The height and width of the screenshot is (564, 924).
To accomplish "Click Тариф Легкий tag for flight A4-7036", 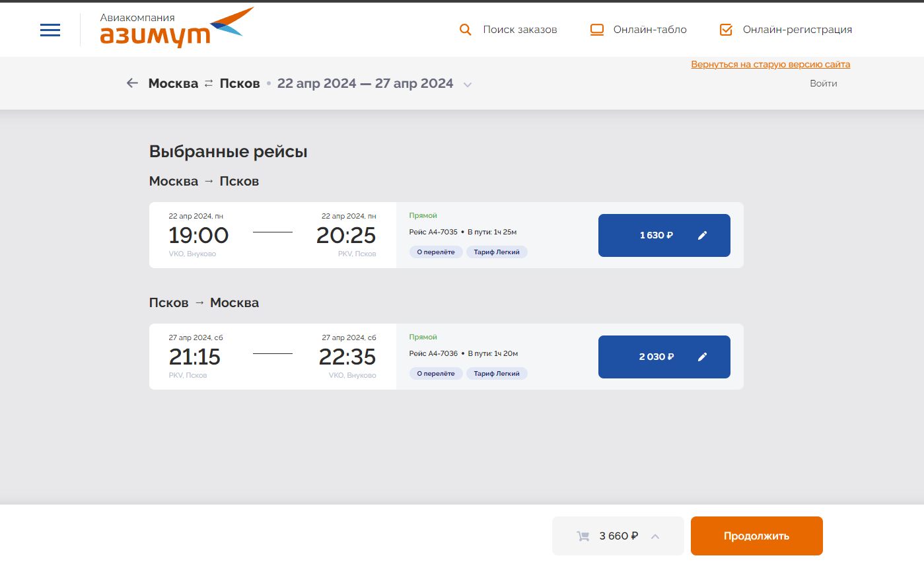I will coord(497,374).
